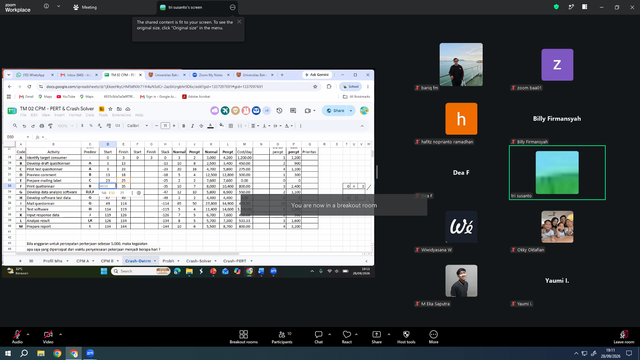
Task: Click the Zoom view layout icon at top right
Action: coord(584,7)
